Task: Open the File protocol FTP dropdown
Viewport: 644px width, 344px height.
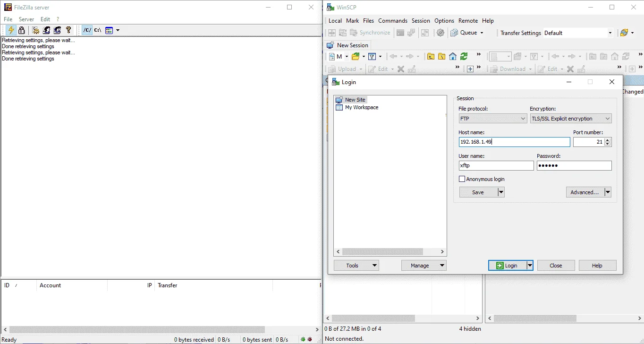Action: coord(493,119)
